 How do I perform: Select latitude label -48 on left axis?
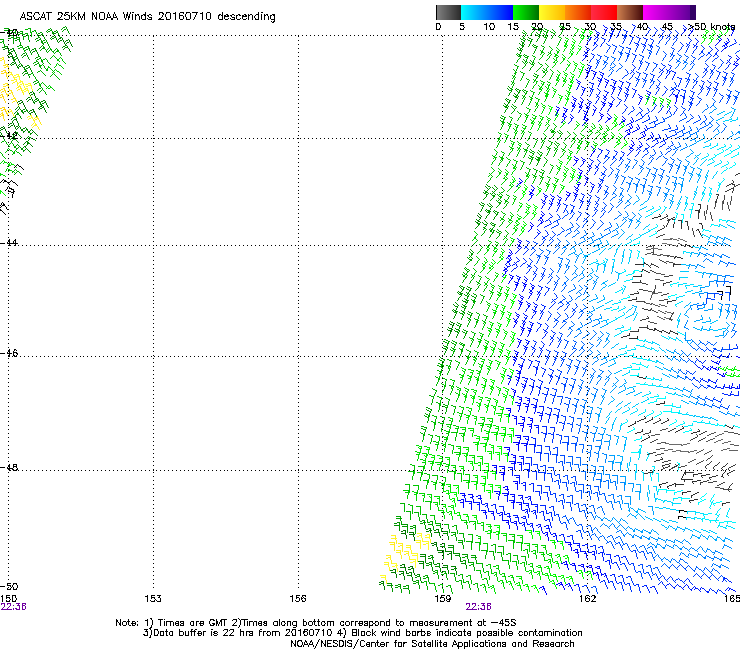9,467
